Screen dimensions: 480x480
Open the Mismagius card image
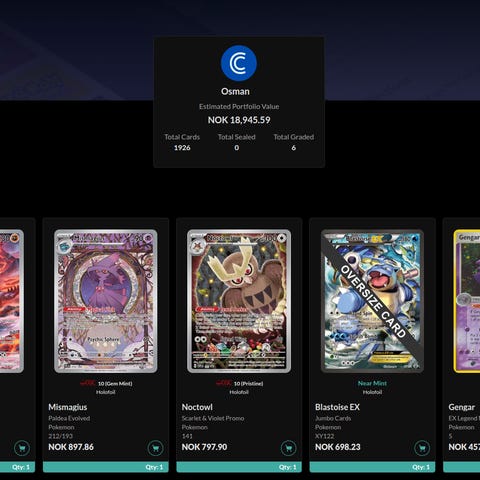(x=106, y=301)
